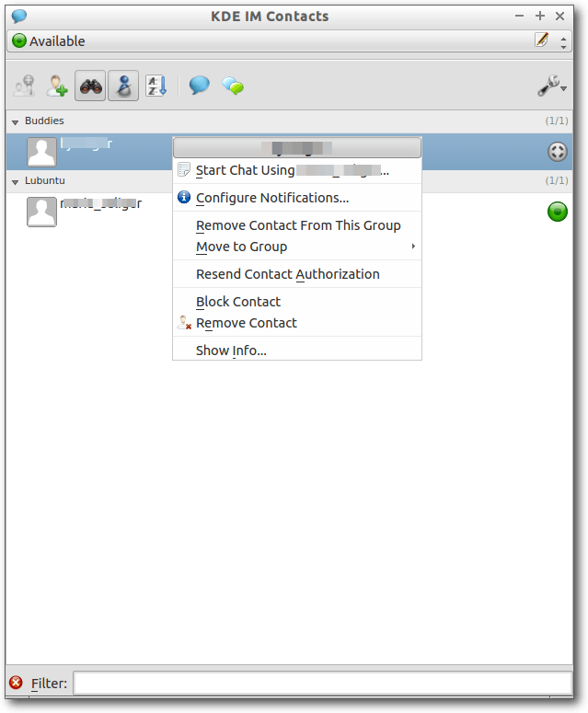
Task: Open the Available presence status dropdown
Action: pyautogui.click(x=276, y=41)
